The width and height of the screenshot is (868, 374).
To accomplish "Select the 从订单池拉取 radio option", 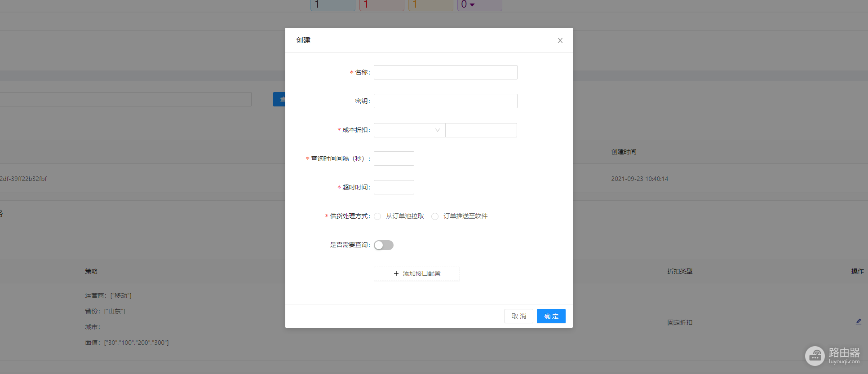I will [x=377, y=216].
